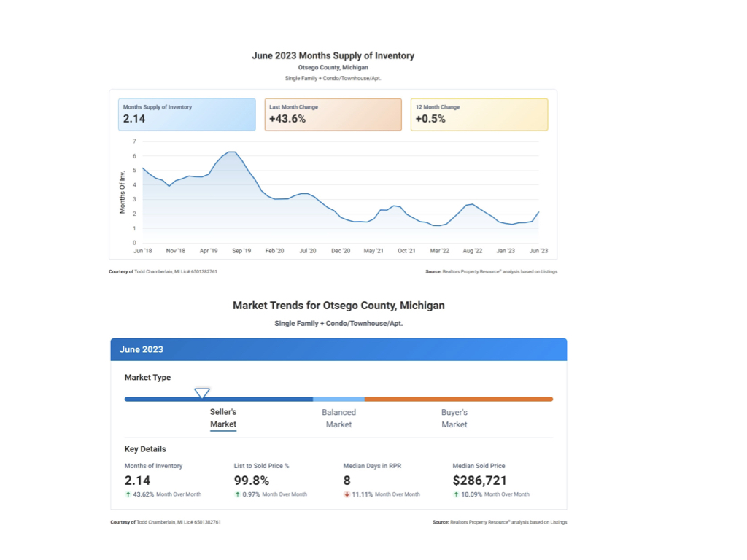Screen dimensions: 747x560
Task: Click the red down arrow beside 11.11%
Action: [x=347, y=494]
